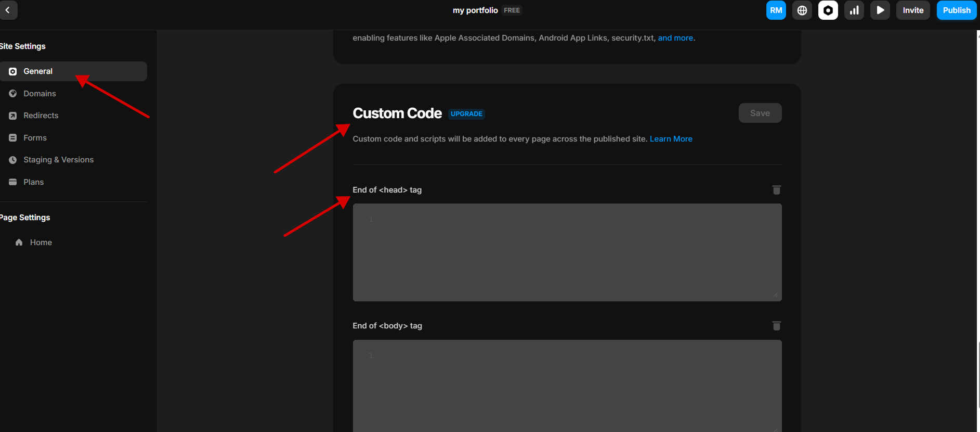980x432 pixels.
Task: Click the Forms sidebar icon
Action: click(13, 138)
